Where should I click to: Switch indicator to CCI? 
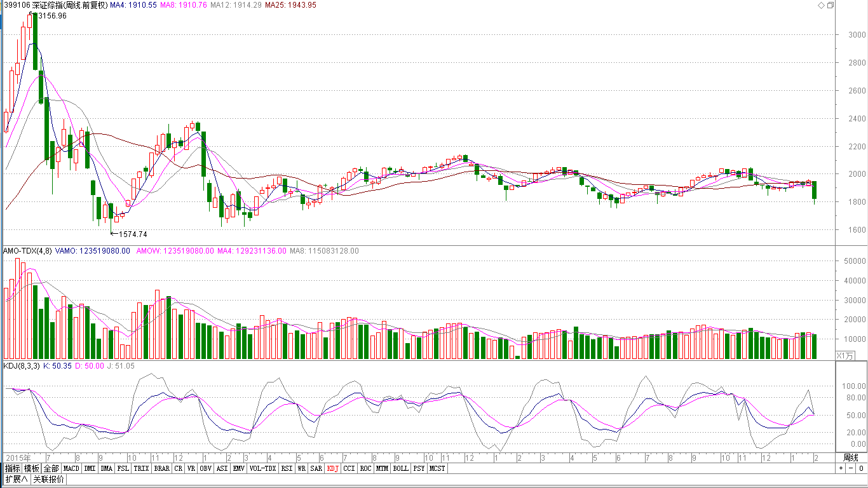coord(349,468)
